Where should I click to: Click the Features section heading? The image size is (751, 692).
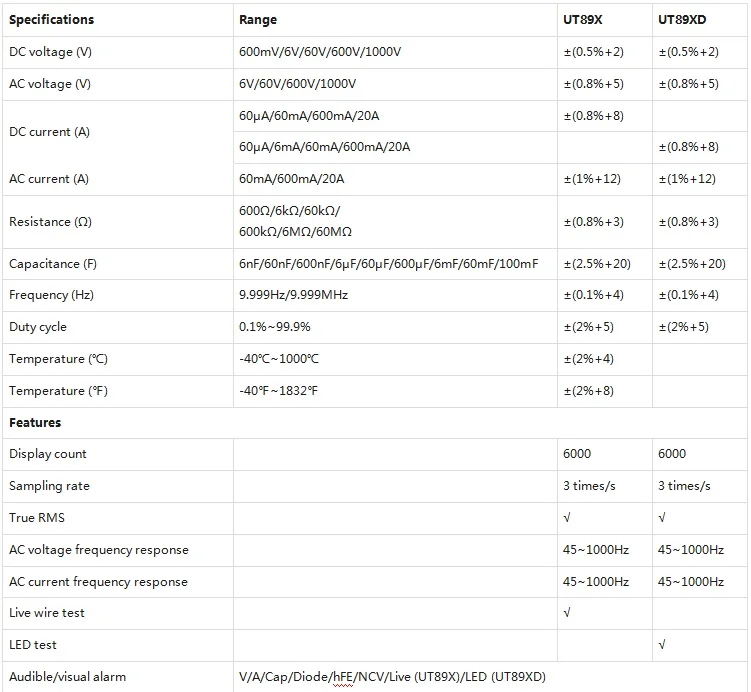coord(35,422)
